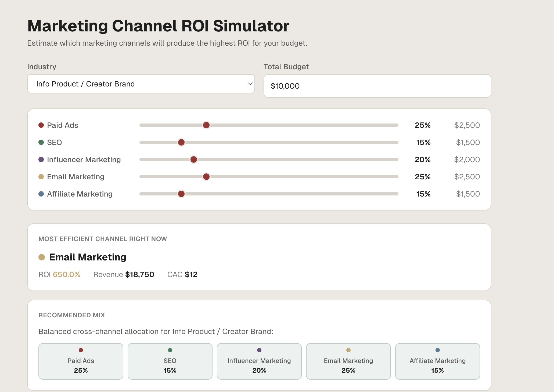Select the Paid Ads 25% recommended card
Image resolution: width=554 pixels, height=392 pixels.
pos(81,361)
